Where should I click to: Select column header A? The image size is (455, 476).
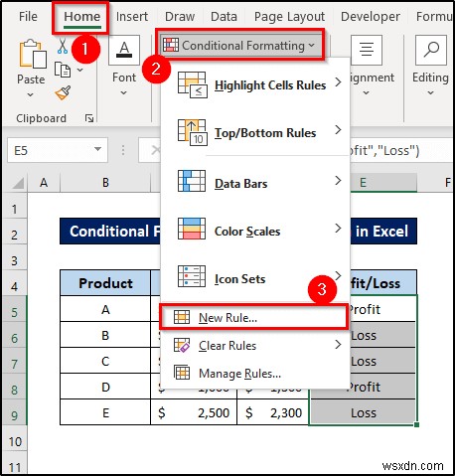44,183
